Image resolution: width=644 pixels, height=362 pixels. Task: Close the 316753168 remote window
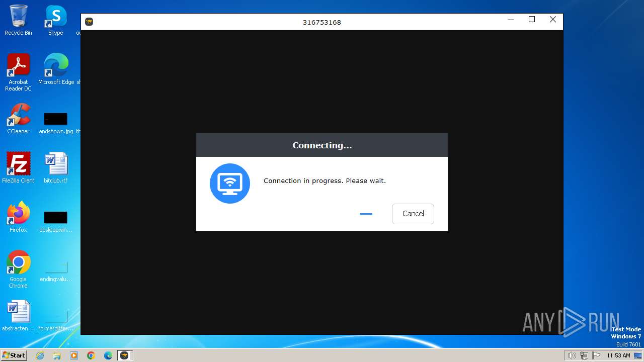(x=553, y=20)
